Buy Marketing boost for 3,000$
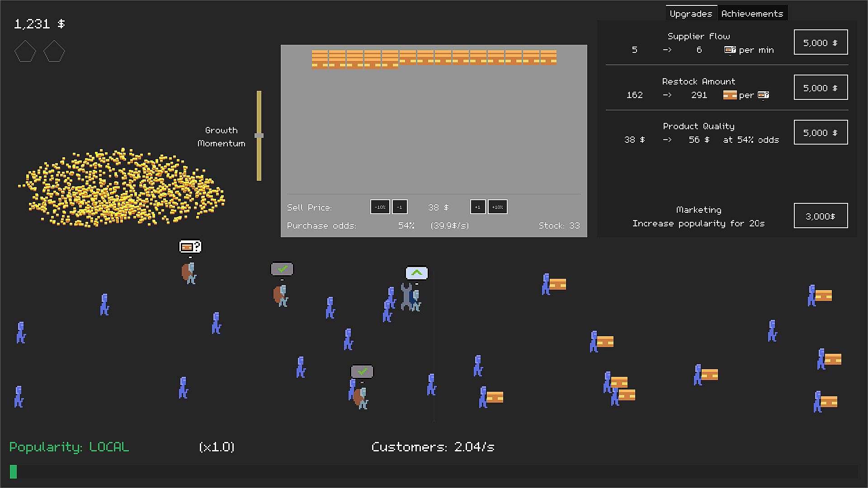Viewport: 868px width, 488px height. click(821, 216)
